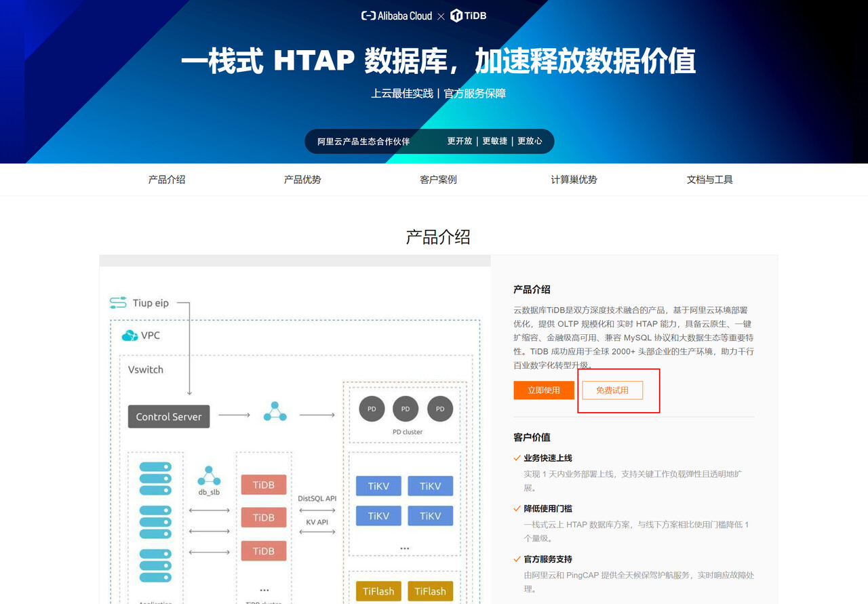Open the 产品介绍 navigation tab
Viewport: 868px width, 604px height.
tap(167, 180)
